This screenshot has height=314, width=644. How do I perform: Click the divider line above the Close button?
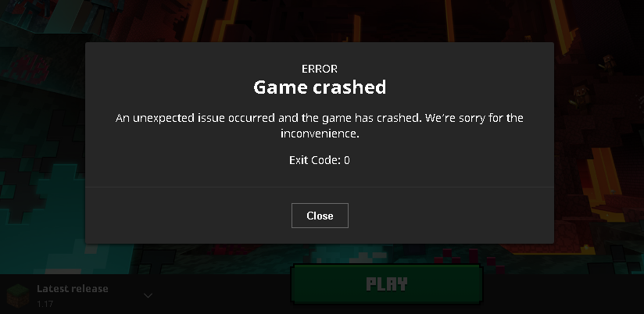coord(320,187)
